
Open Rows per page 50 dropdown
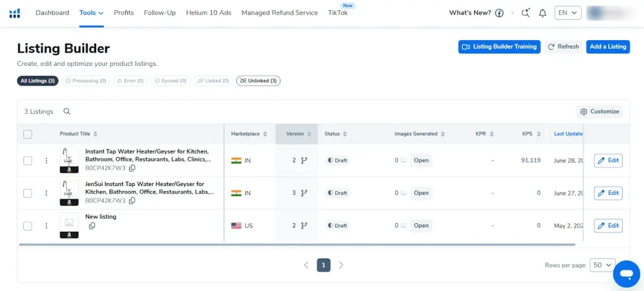click(602, 265)
